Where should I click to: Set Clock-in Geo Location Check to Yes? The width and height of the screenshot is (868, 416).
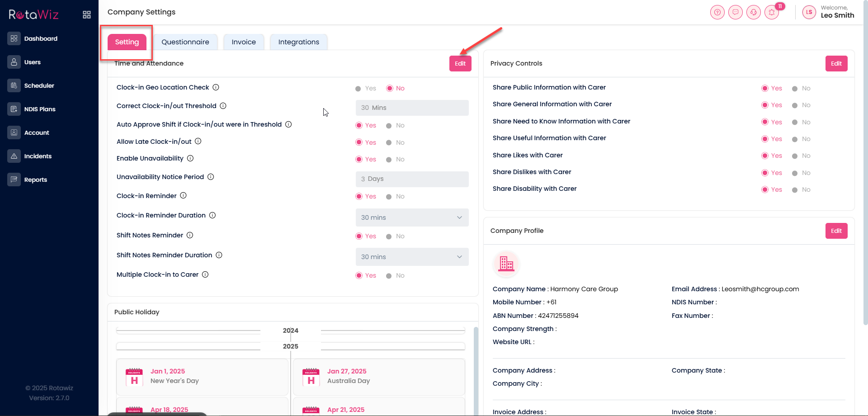tap(359, 89)
